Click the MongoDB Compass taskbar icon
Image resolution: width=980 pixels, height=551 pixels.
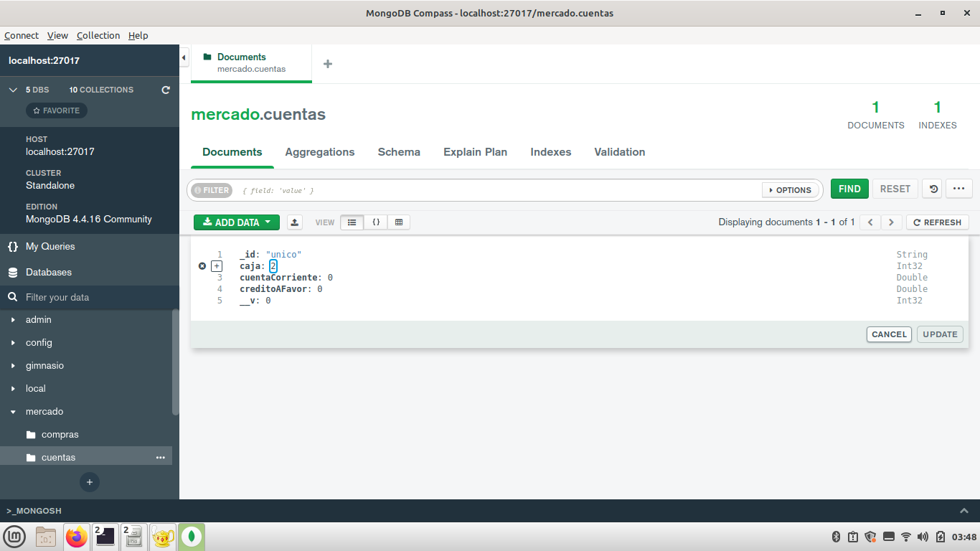point(192,537)
